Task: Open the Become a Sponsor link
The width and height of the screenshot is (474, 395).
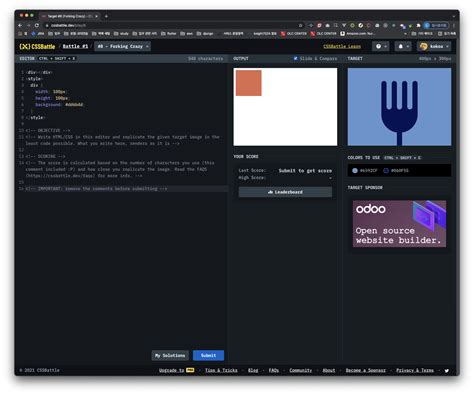Action: (x=365, y=370)
